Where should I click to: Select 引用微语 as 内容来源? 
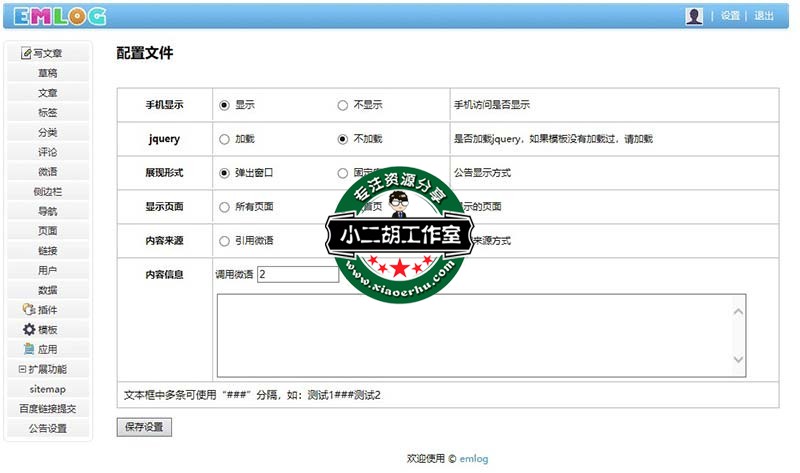[x=224, y=241]
